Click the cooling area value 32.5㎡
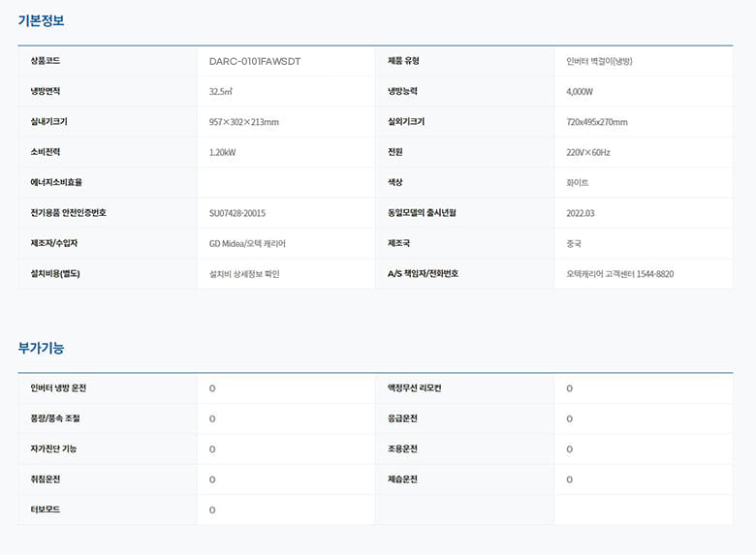The width and height of the screenshot is (756, 555). point(222,92)
